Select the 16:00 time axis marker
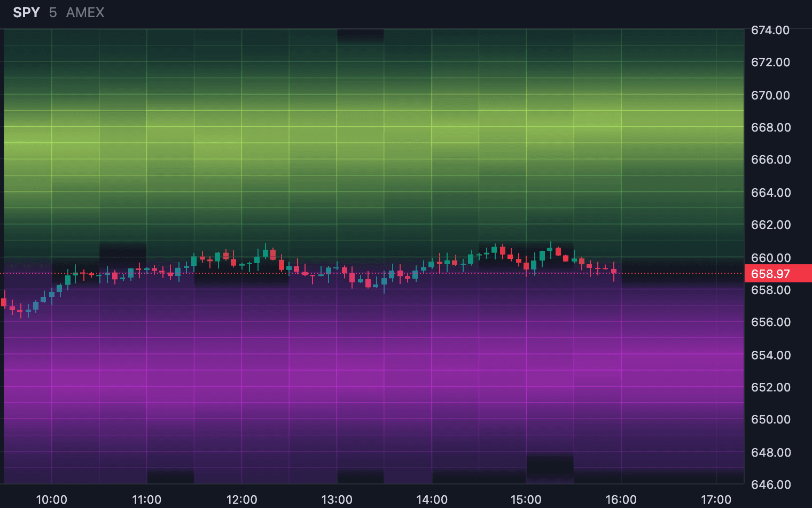 click(621, 499)
